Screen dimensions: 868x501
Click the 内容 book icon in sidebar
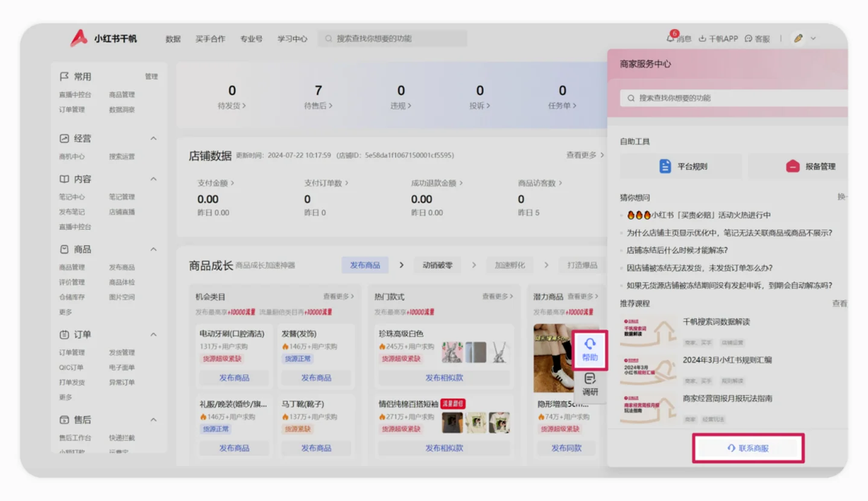[x=64, y=179]
